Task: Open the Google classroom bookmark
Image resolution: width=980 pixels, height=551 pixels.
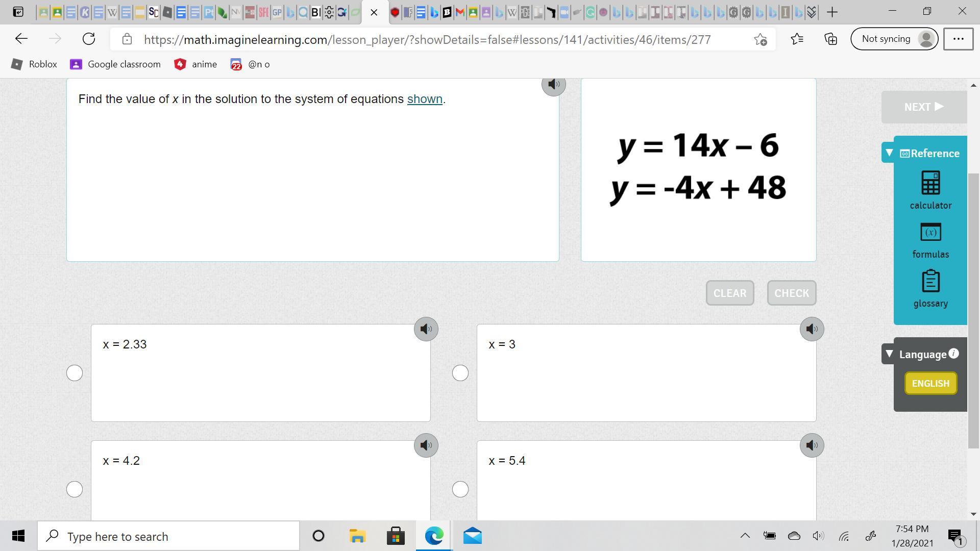Action: [115, 64]
